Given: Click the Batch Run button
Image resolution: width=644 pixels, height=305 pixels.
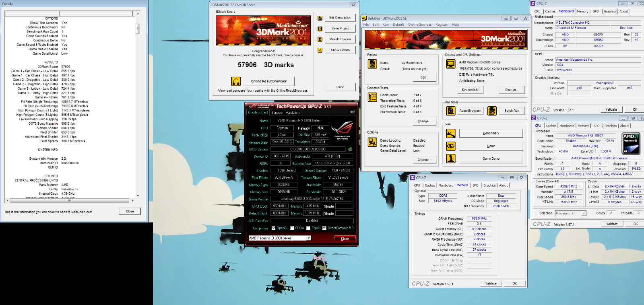Looking at the screenshot, I should click(x=512, y=111).
